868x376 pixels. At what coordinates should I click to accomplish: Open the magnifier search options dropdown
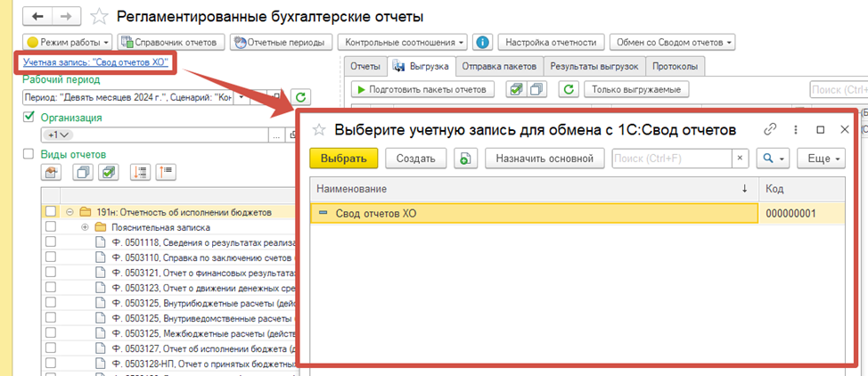[x=773, y=159]
